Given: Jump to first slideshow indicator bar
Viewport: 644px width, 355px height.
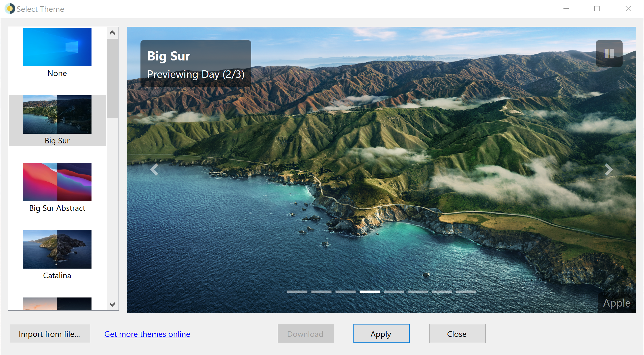Looking at the screenshot, I should click(297, 292).
